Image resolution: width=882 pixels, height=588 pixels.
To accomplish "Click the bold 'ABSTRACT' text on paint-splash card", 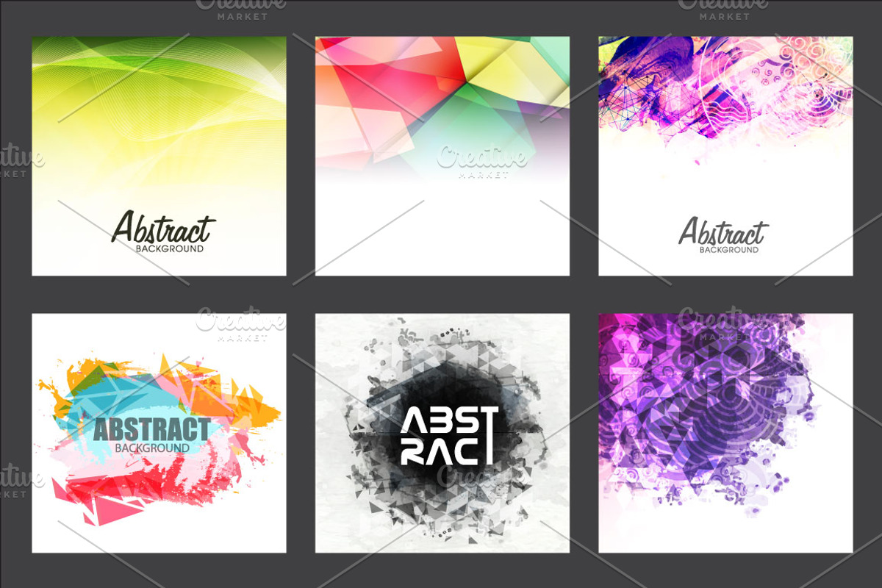I will point(152,429).
